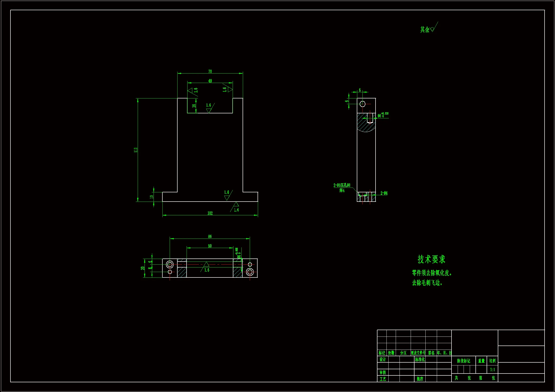Image resolution: width=555 pixels, height=392 pixels.
Task: Select the 2-Φ4 hole annotation
Action: pyautogui.click(x=384, y=193)
